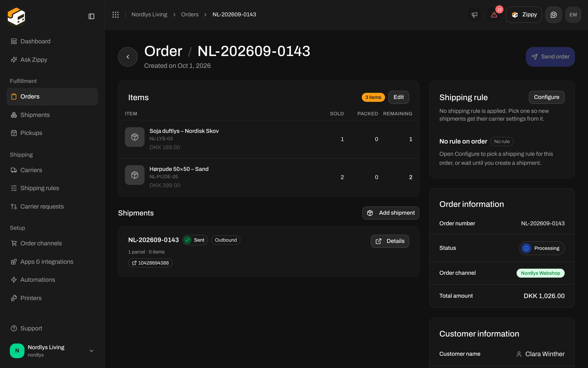Select Orders in the sidebar

pos(52,97)
